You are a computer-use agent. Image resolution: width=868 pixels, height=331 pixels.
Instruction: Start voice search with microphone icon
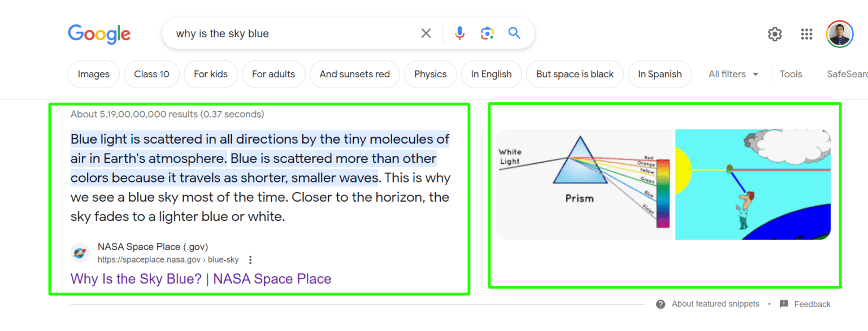459,34
